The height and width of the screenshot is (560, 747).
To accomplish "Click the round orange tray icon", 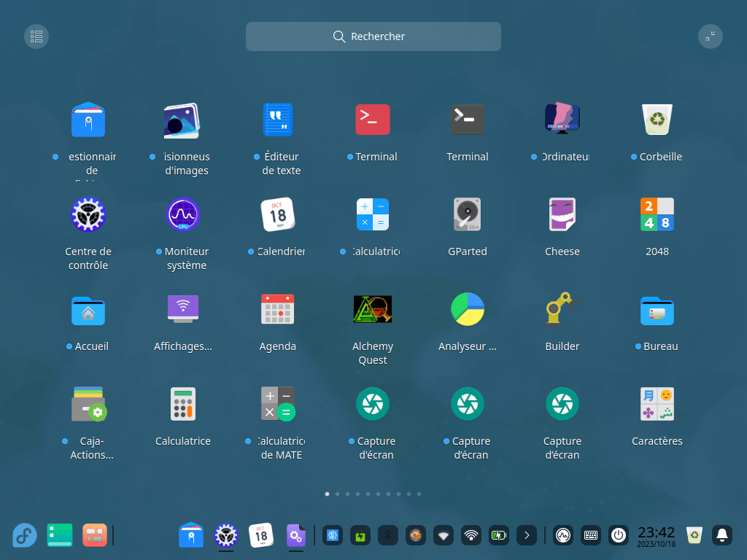I will tap(415, 536).
